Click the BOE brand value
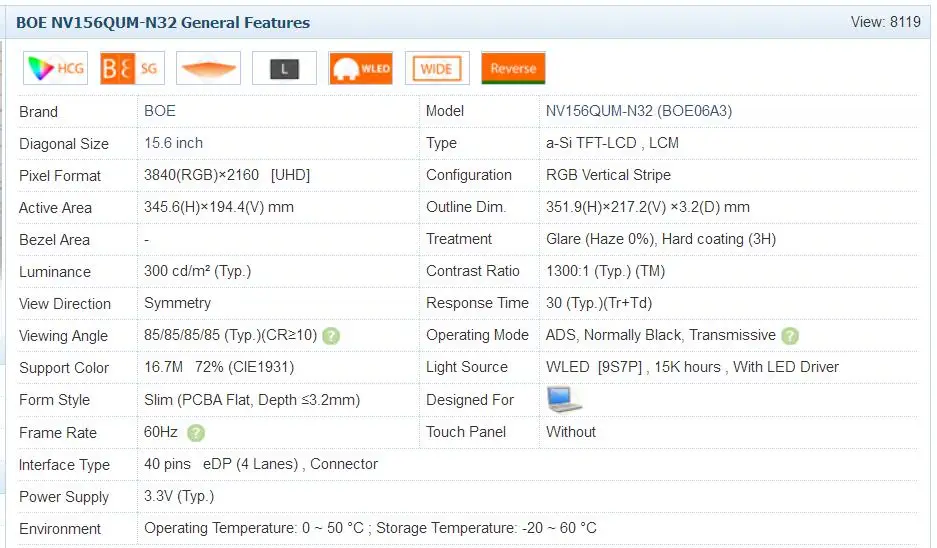 coord(160,111)
